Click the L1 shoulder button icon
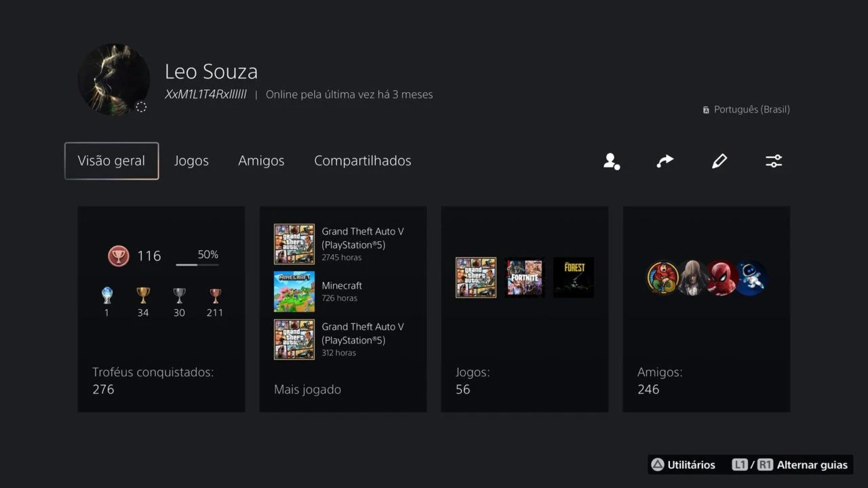 [740, 465]
